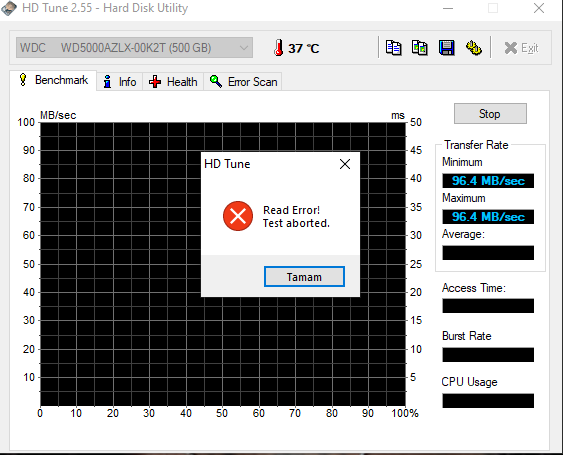Screen dimensions: 563x455
Task: Switch to the Health tab
Action: pos(173,82)
